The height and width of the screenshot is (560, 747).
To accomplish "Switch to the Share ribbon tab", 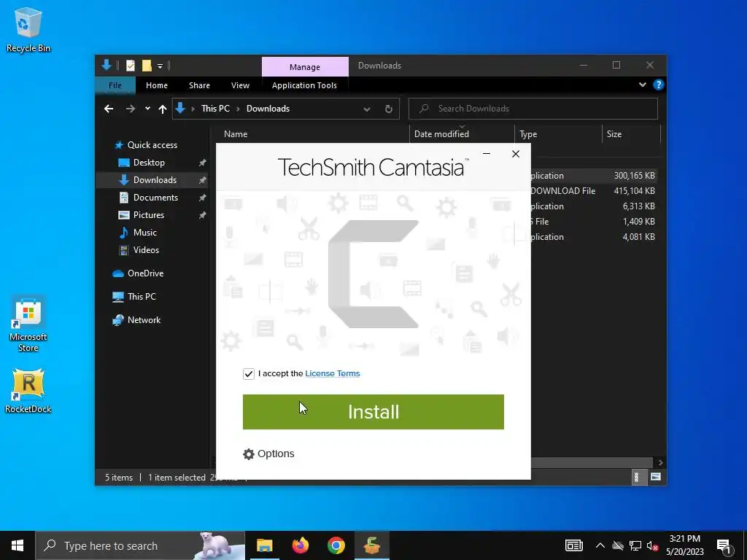I will [x=199, y=85].
